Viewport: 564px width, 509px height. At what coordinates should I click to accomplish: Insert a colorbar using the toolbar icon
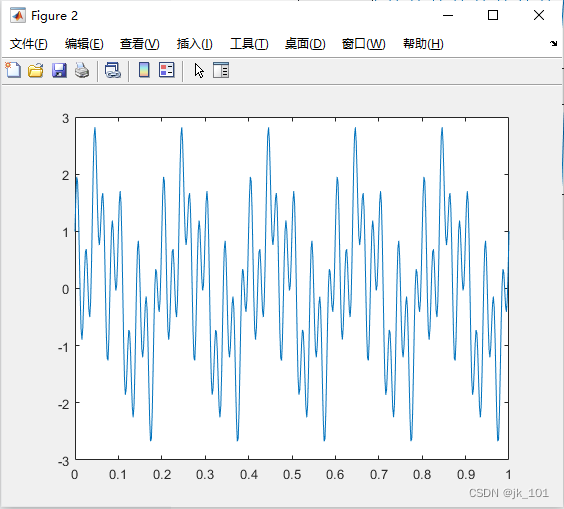[144, 70]
